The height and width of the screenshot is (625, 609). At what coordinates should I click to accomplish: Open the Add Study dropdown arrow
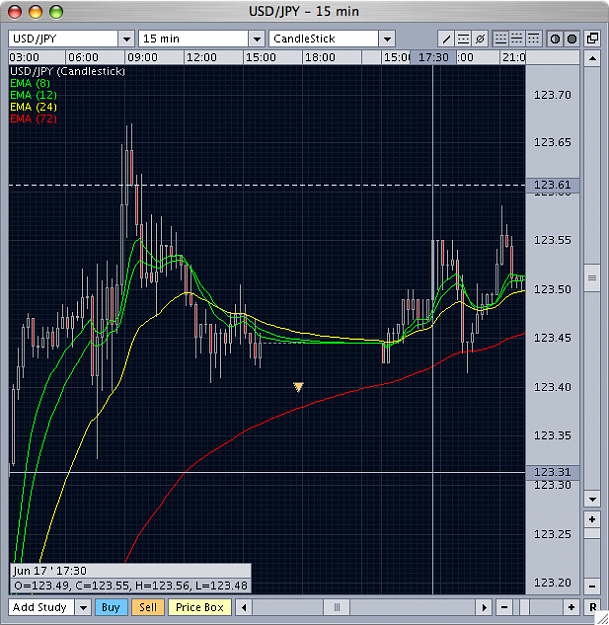point(83,607)
